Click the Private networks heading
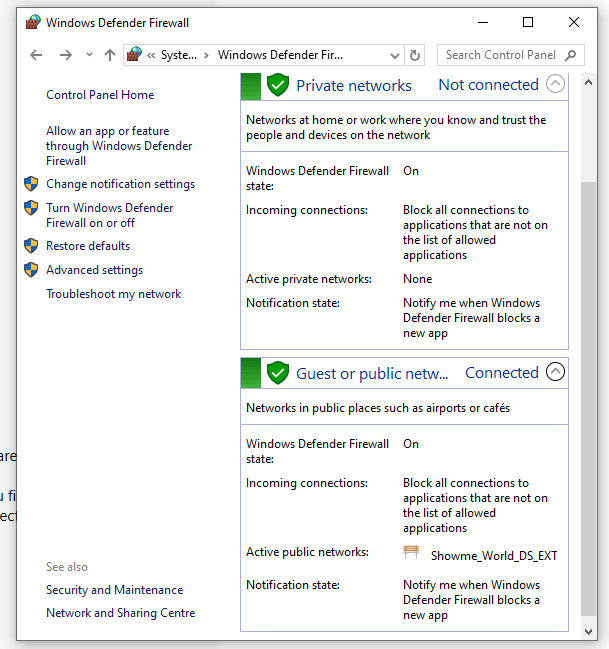Image resolution: width=609 pixels, height=649 pixels. [354, 86]
